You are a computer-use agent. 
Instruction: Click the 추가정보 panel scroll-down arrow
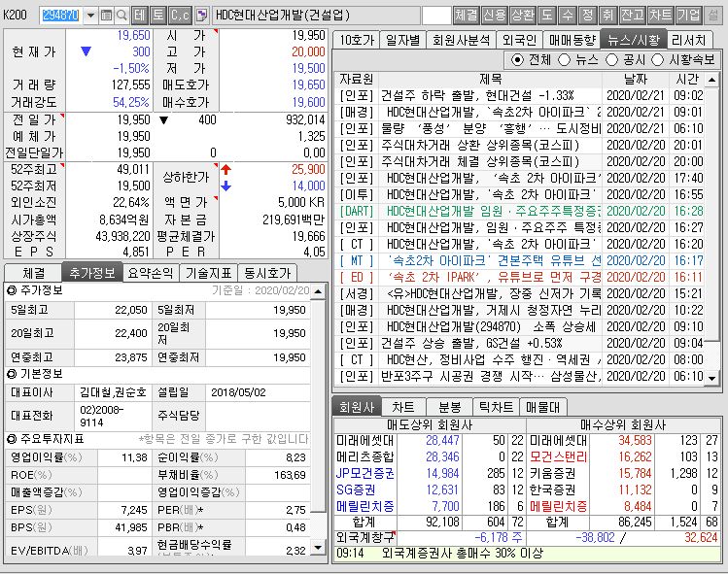tap(318, 547)
